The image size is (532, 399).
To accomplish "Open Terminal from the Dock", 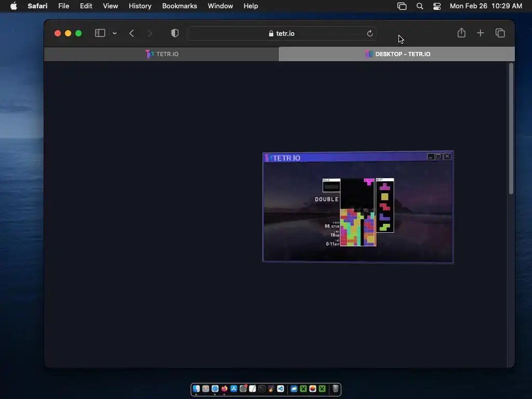I will 262,389.
